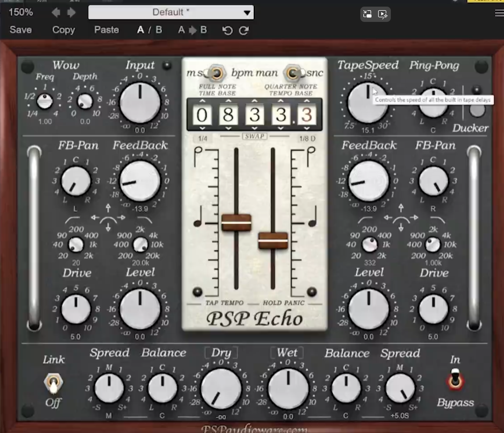Click the left delay time fader handle
Image resolution: width=504 pixels, height=433 pixels.
[236, 223]
